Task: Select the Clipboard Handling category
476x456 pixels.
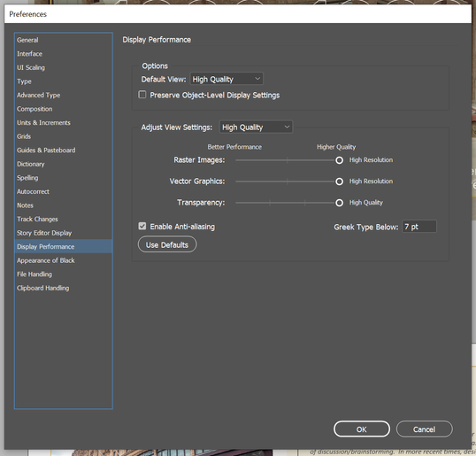Action: pyautogui.click(x=64, y=288)
